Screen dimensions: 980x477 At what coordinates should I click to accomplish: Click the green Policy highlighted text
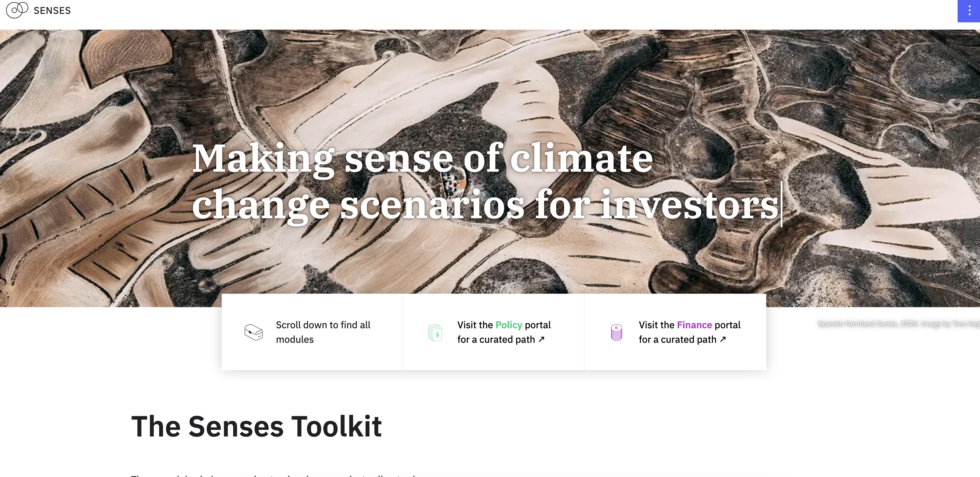click(509, 325)
